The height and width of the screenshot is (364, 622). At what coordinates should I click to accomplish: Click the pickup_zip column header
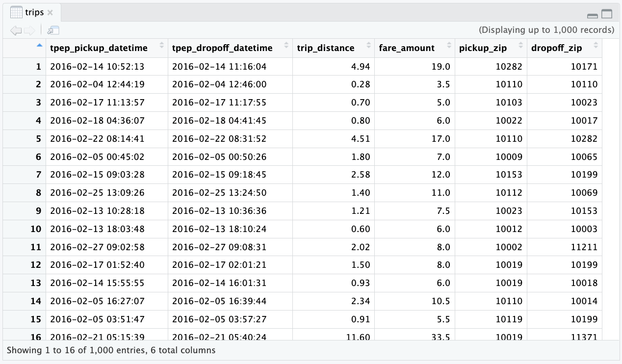483,48
